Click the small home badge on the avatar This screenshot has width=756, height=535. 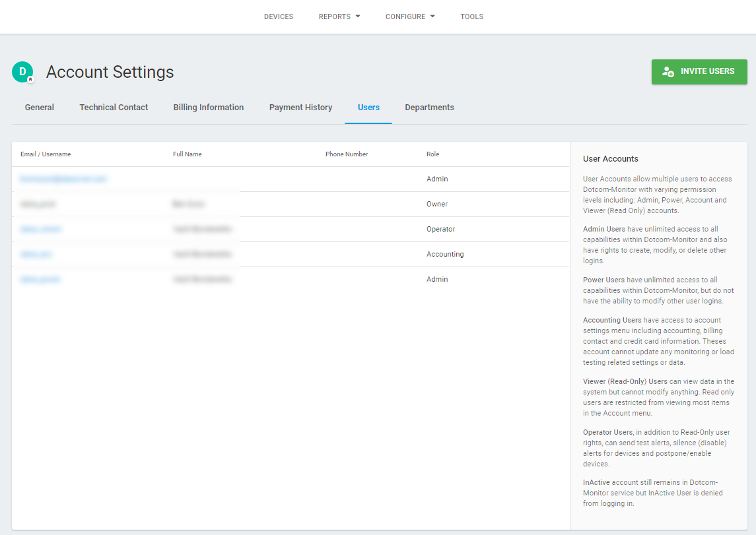pyautogui.click(x=30, y=79)
